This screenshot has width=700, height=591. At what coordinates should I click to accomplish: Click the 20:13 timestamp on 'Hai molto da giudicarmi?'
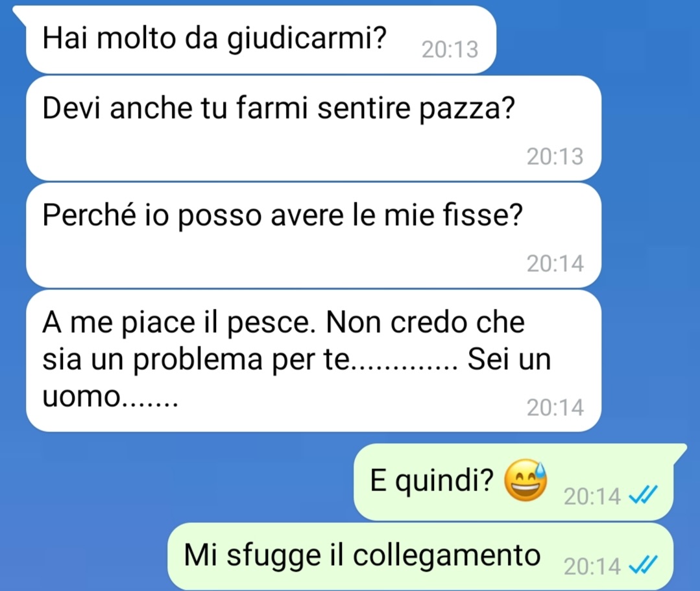point(450,49)
